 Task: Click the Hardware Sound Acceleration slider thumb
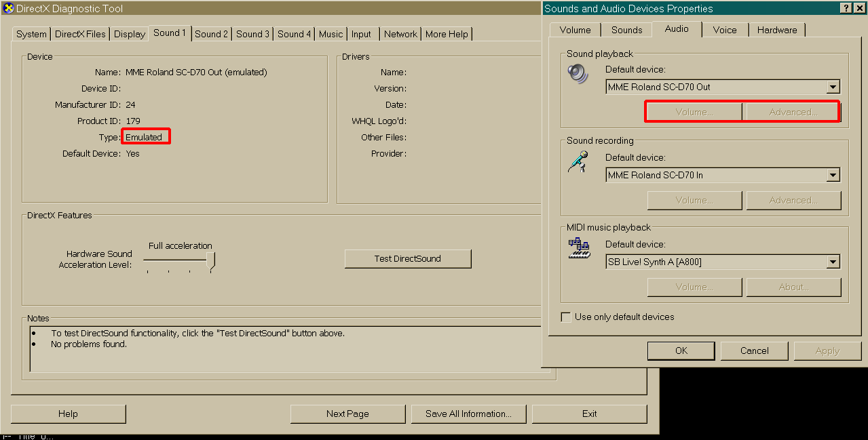pyautogui.click(x=211, y=262)
